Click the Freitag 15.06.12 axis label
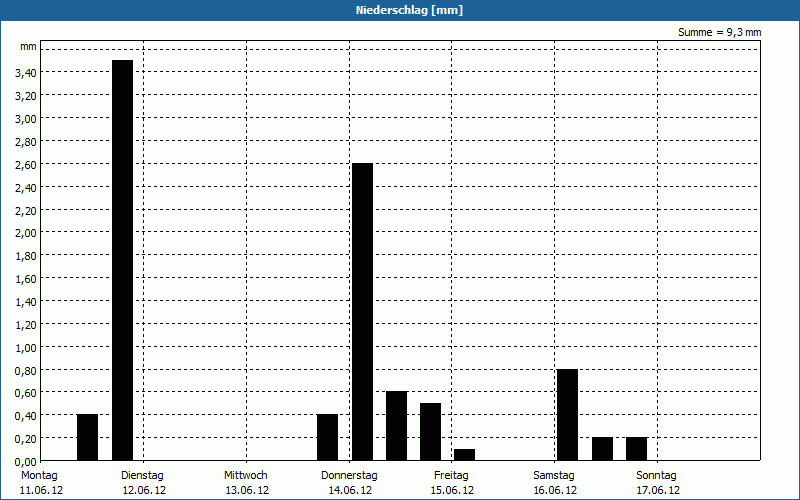Screen dimensions: 800x500 [x=452, y=483]
